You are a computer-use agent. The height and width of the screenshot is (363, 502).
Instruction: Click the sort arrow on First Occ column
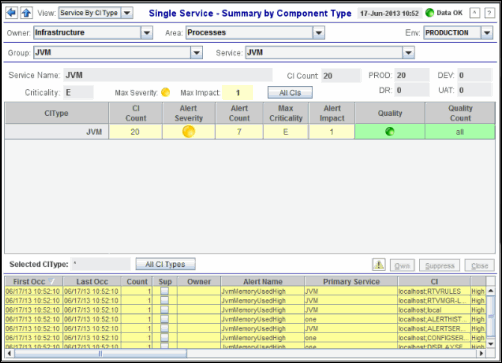coord(51,281)
